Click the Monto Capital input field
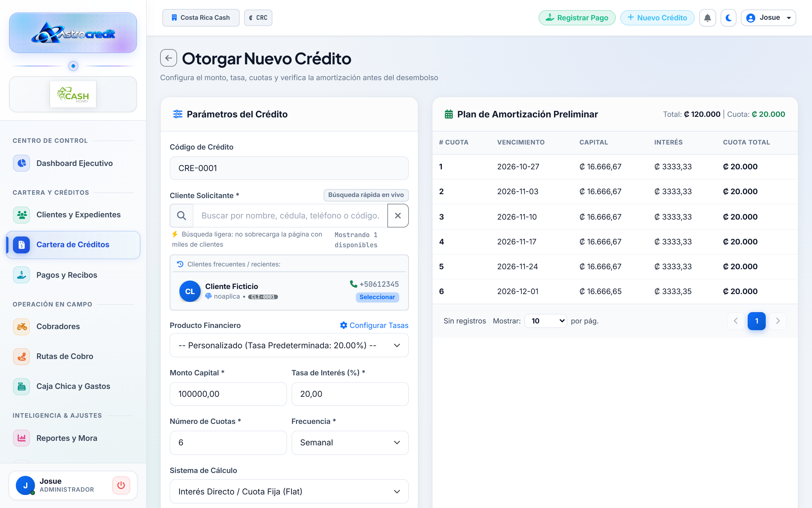 (x=228, y=394)
